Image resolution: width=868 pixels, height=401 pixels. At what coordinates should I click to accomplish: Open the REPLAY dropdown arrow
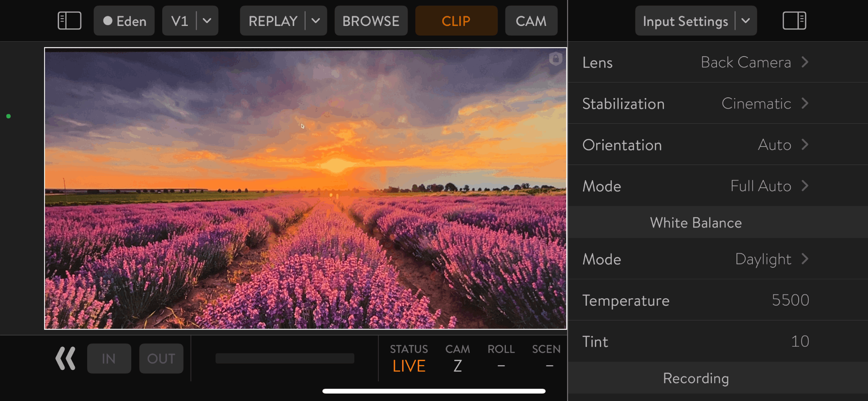pos(316,21)
